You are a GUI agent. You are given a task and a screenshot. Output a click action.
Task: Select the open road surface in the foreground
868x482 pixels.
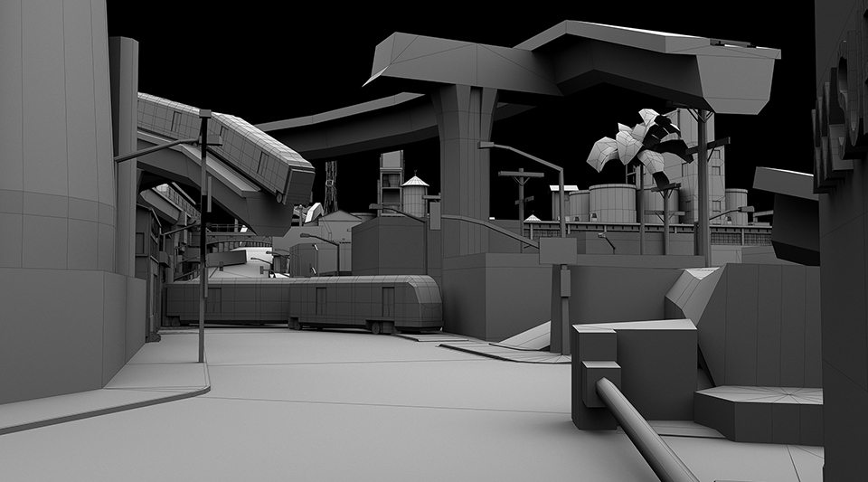pyautogui.click(x=362, y=407)
